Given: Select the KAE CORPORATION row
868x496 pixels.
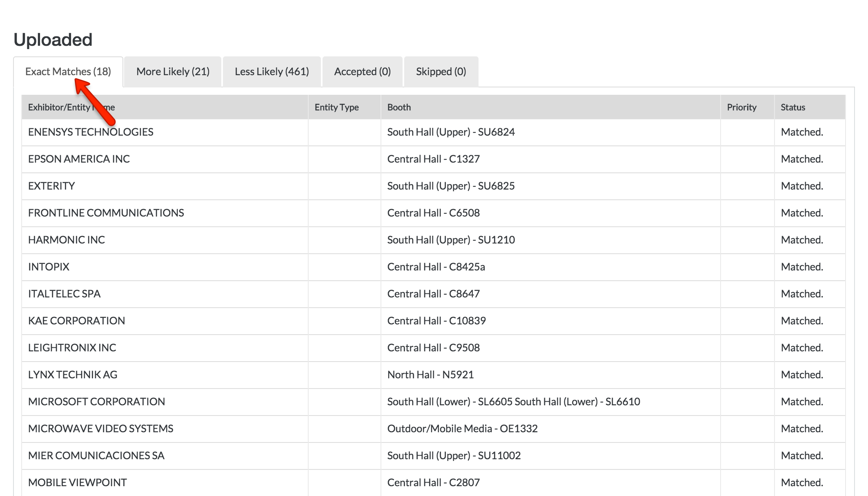Looking at the screenshot, I should coord(76,321).
